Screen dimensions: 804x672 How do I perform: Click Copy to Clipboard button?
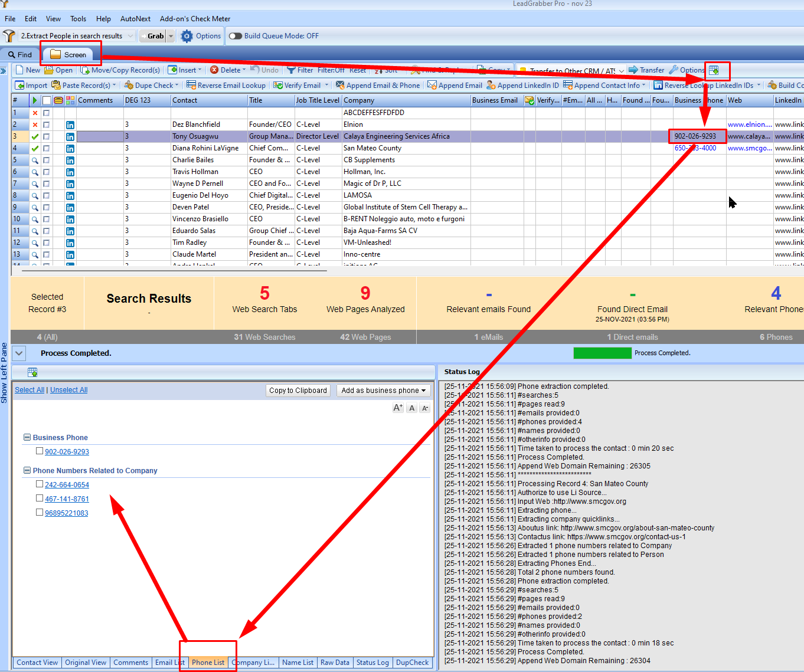point(298,391)
